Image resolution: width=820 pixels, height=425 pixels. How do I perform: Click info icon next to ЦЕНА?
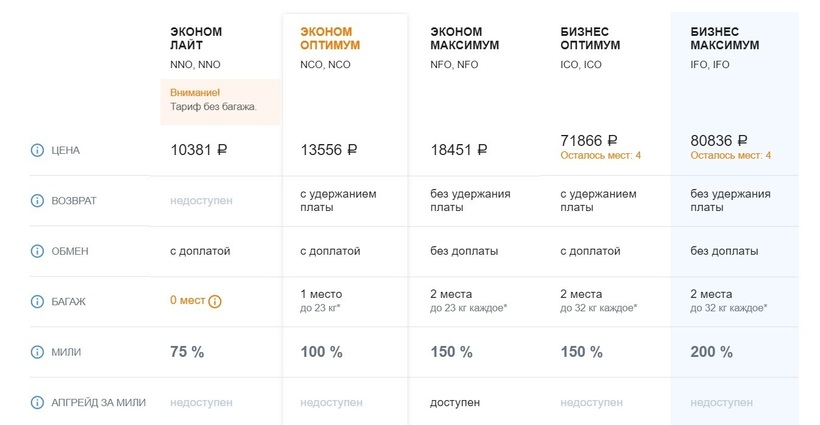(38, 150)
